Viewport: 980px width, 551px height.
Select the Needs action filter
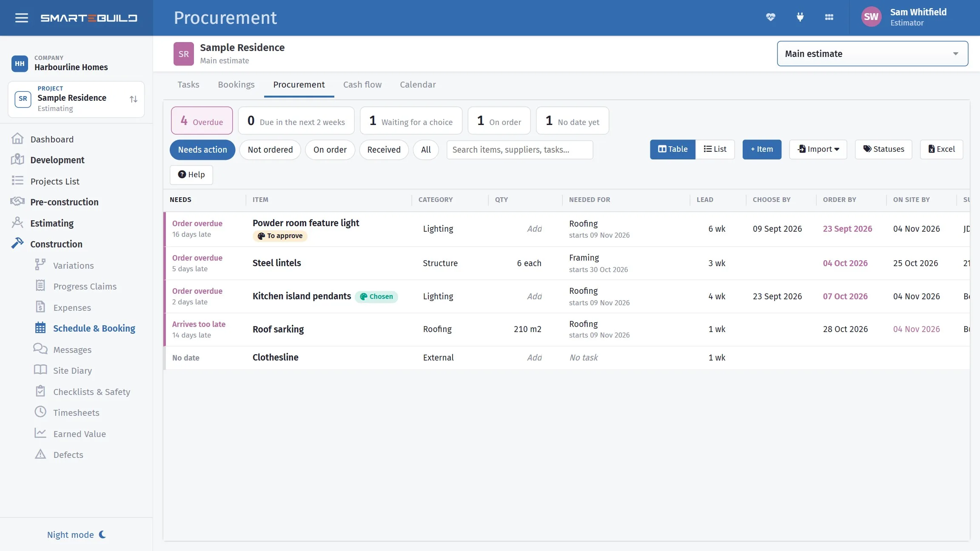click(202, 150)
